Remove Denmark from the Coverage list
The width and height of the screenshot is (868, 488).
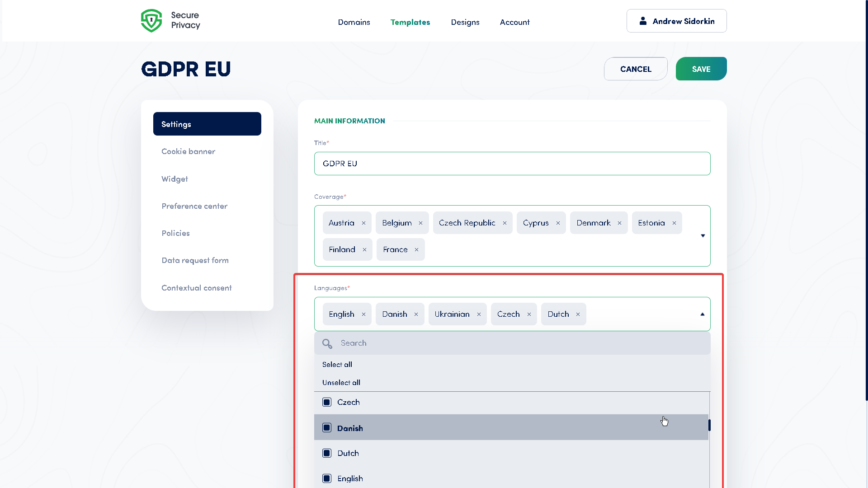[620, 222]
